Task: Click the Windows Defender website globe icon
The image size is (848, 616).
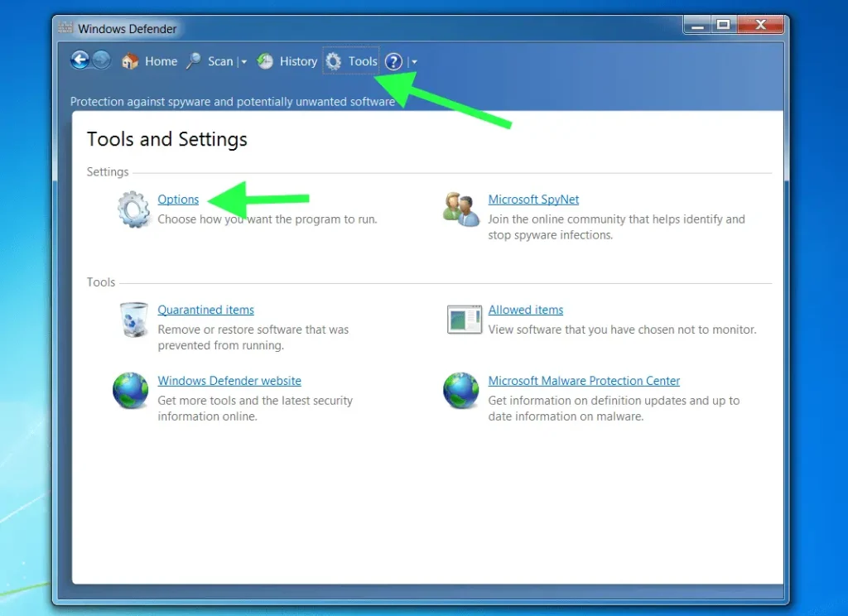Action: [131, 391]
